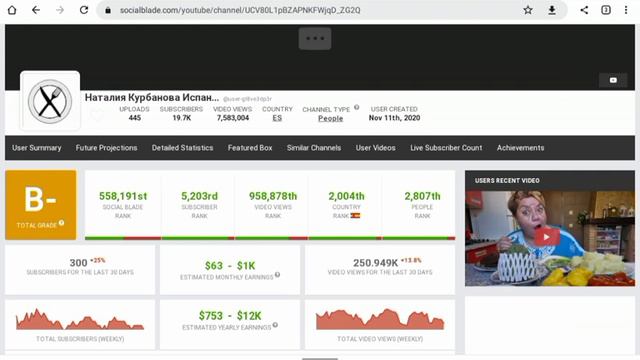The height and width of the screenshot is (360, 640).
Task: Click the Nov 11th, 2020 creation date
Action: (x=394, y=118)
